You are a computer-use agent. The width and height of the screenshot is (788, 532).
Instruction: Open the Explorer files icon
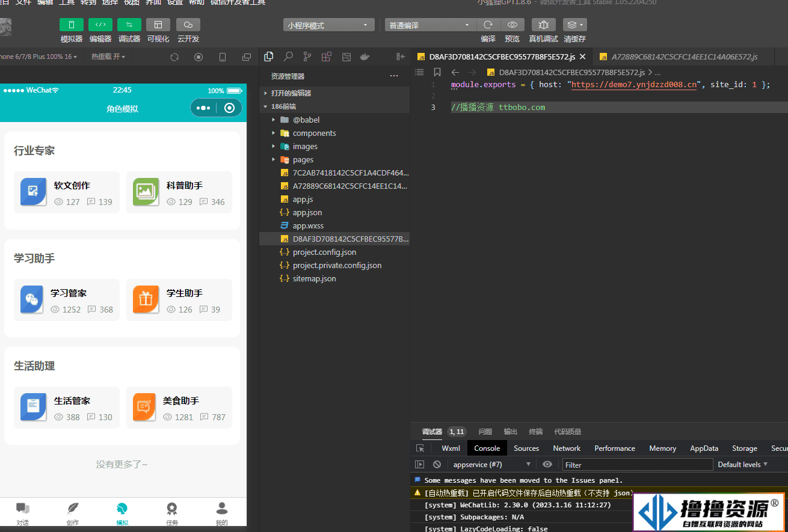click(269, 57)
